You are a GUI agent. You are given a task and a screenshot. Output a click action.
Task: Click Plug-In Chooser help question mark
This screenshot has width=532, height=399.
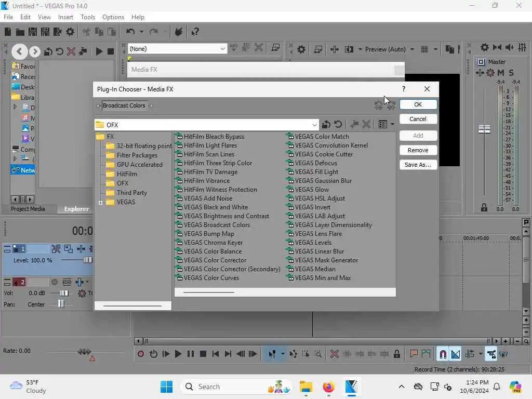pyautogui.click(x=403, y=89)
